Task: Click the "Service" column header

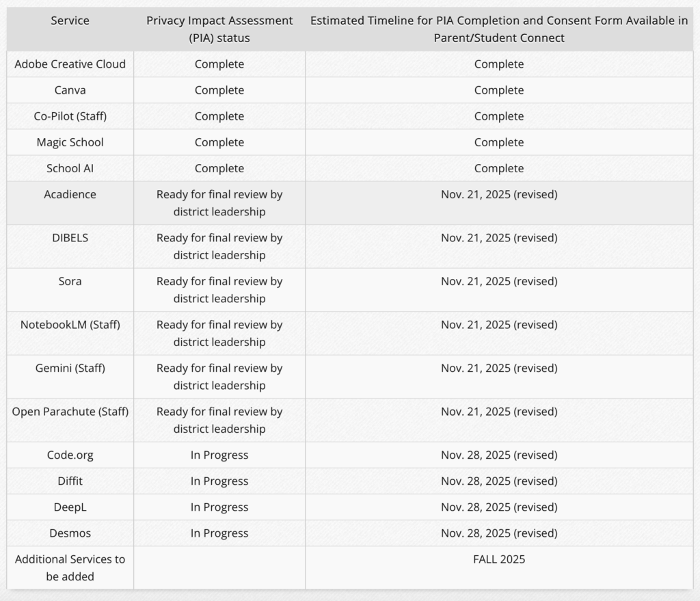Action: (x=70, y=21)
